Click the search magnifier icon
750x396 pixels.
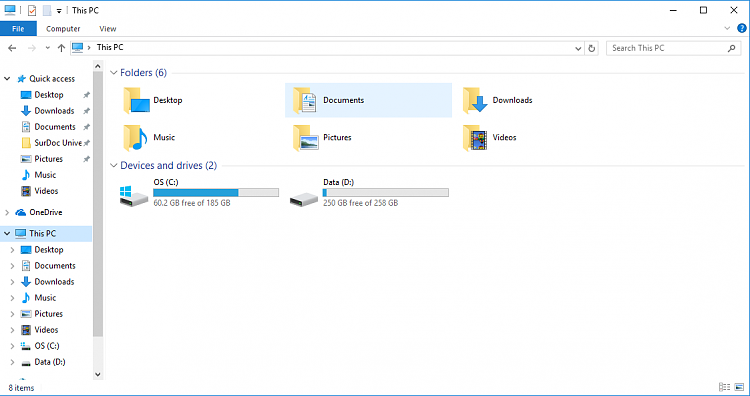click(731, 48)
